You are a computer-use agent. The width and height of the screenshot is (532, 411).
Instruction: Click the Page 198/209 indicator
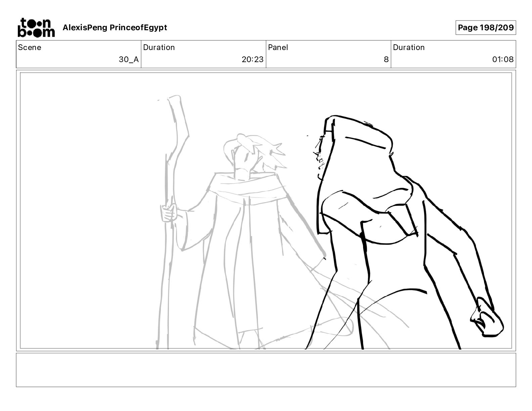click(486, 28)
